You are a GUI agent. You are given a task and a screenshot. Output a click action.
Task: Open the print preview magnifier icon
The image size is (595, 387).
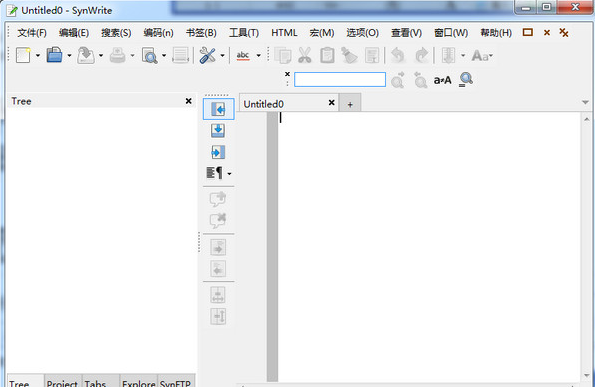[x=150, y=56]
